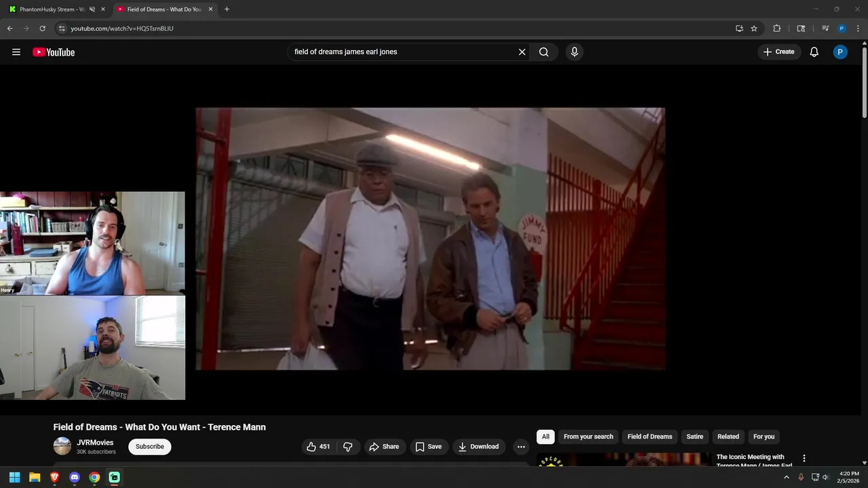Viewport: 868px width, 488px height.
Task: Run search with the magnifier button
Action: pos(544,52)
